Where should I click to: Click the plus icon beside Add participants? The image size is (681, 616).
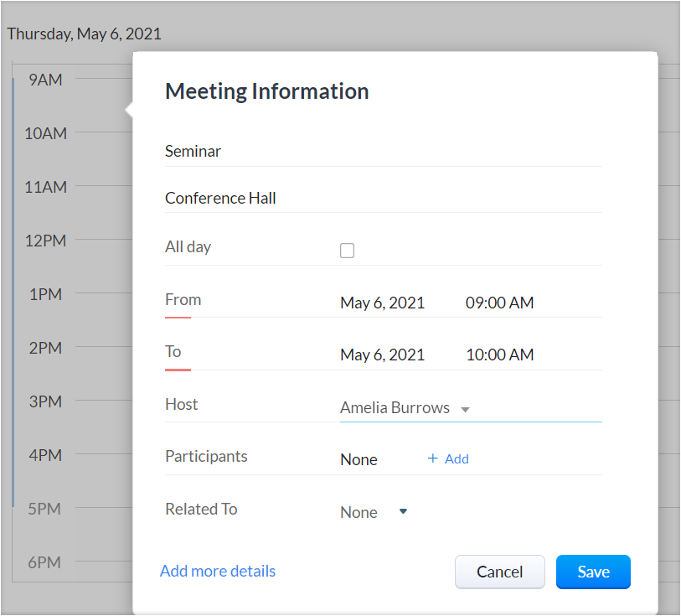432,458
